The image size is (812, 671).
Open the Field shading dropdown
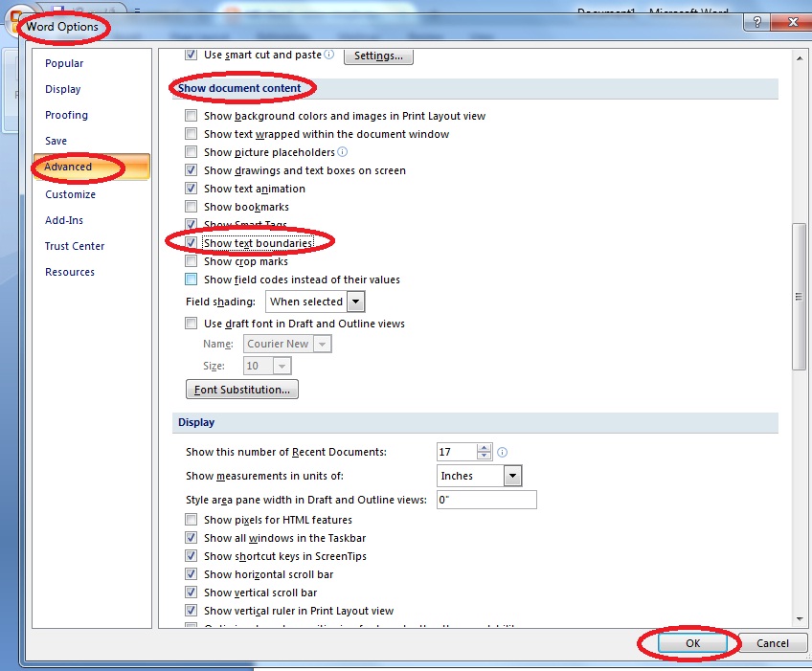point(357,301)
